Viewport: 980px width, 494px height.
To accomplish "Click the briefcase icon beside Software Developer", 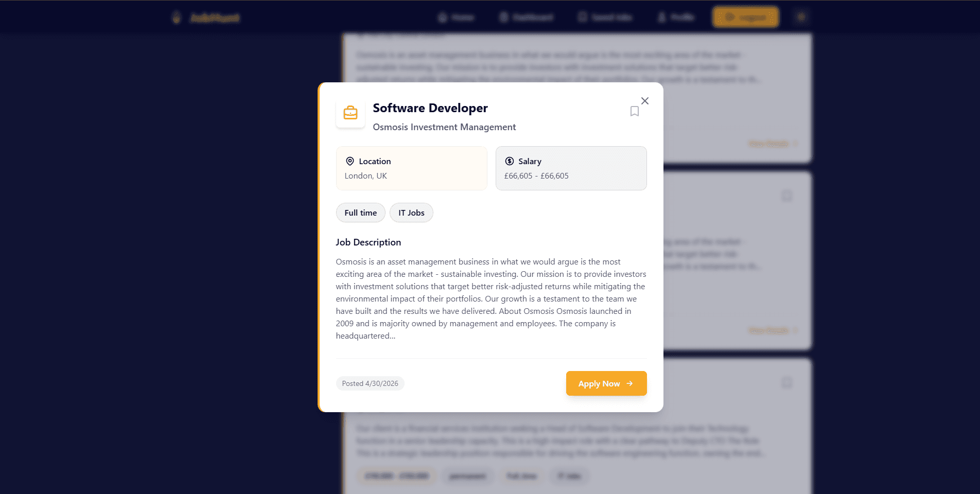I will coord(351,113).
